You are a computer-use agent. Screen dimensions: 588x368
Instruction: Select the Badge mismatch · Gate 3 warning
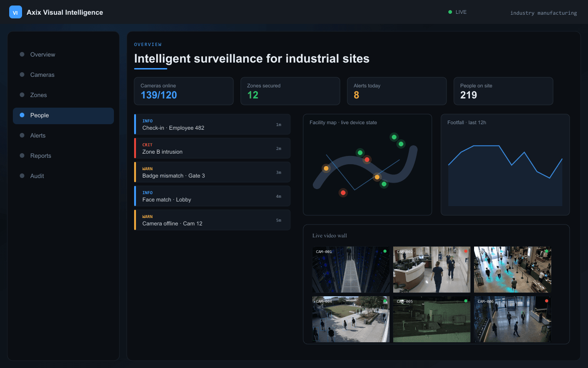[212, 172]
